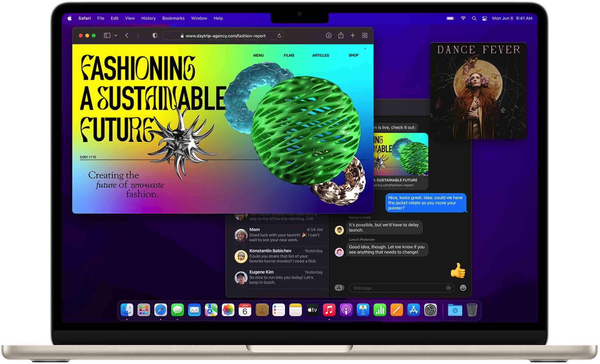Open Messages apps button beside input
Viewport: 600px width, 364px height.
coord(340,288)
